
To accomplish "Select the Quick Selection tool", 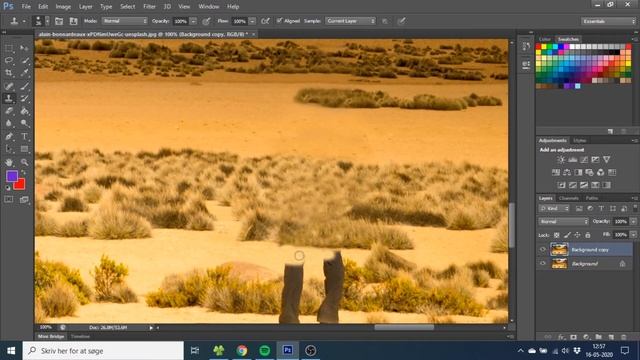I will [x=24, y=60].
